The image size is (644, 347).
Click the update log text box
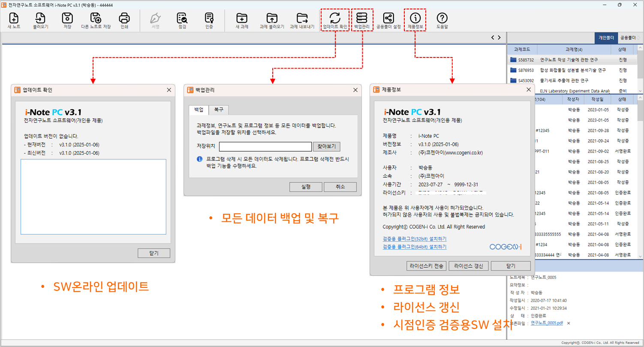tap(93, 197)
